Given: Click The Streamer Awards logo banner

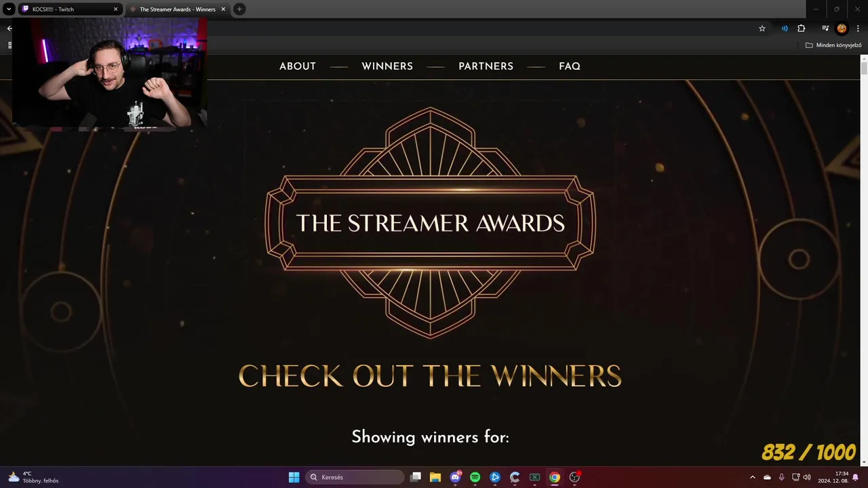Looking at the screenshot, I should click(430, 223).
